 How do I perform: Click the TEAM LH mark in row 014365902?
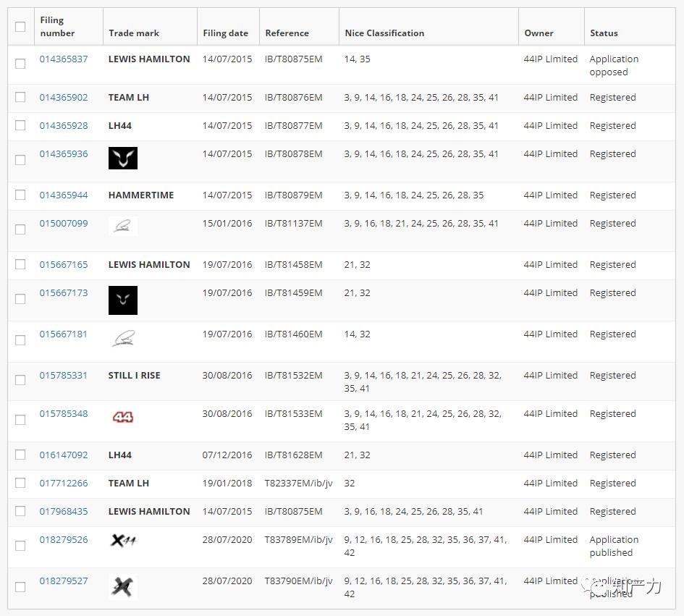[129, 97]
